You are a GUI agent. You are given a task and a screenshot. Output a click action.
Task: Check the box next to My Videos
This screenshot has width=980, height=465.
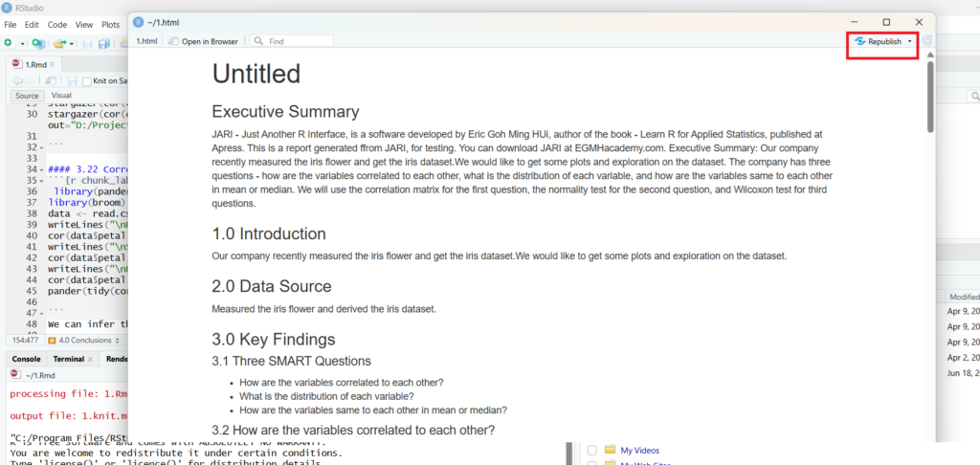[592, 450]
